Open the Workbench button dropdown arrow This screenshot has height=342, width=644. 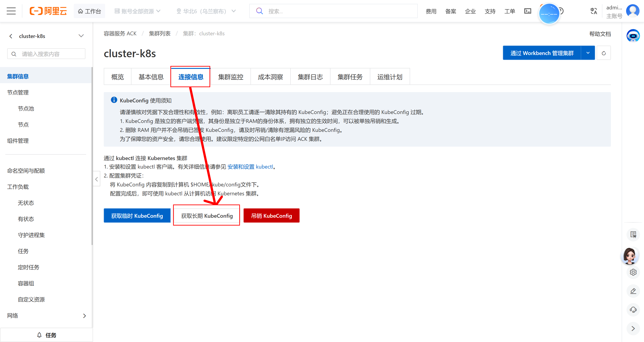click(588, 53)
